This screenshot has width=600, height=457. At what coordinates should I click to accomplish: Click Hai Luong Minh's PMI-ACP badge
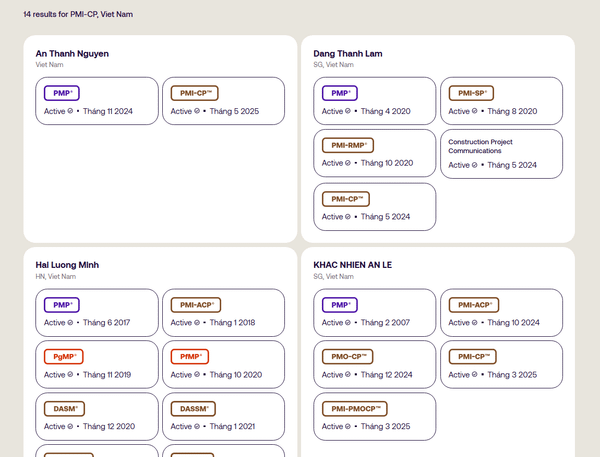(x=196, y=305)
